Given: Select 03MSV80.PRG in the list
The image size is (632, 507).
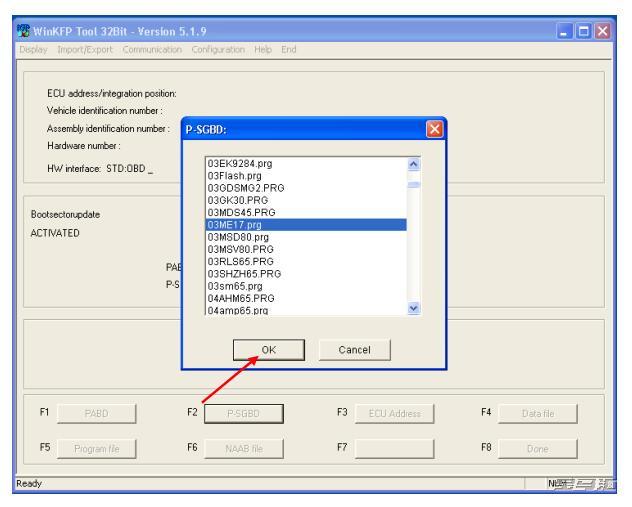Looking at the screenshot, I should coord(306,249).
